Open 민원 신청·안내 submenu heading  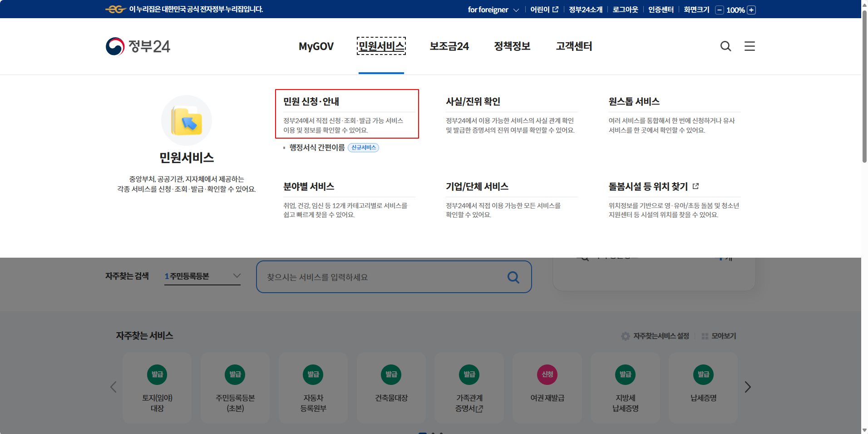[311, 101]
